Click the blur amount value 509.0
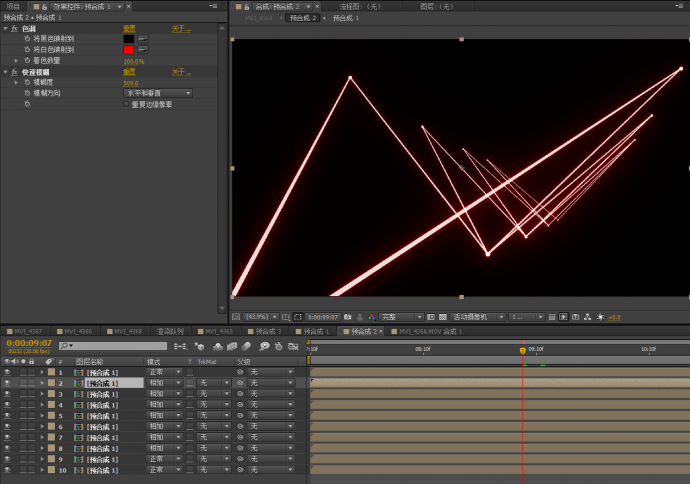 pos(130,83)
